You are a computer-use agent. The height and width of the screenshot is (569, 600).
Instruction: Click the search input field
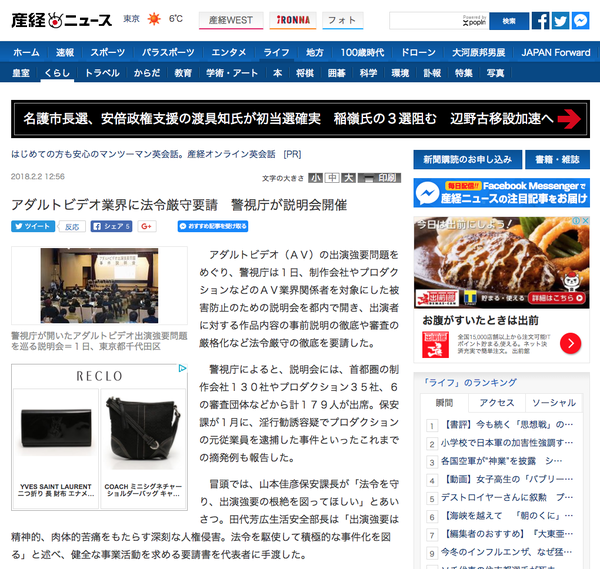[x=426, y=21]
